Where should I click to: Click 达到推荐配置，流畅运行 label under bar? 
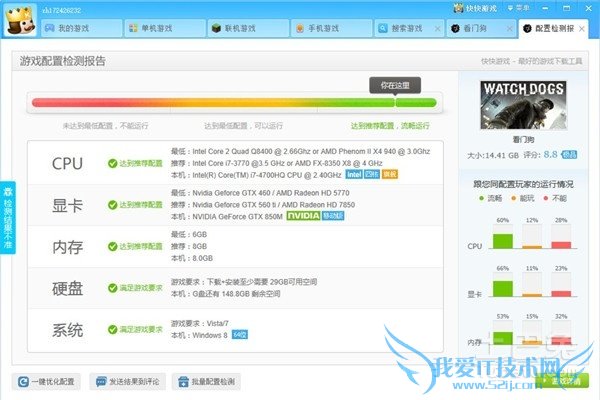(390, 126)
